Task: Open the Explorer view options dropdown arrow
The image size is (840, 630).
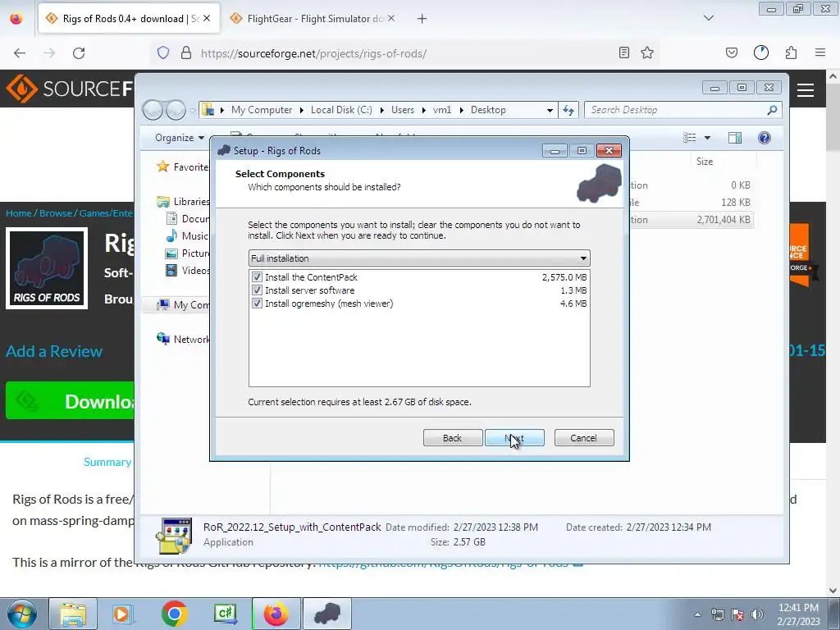Action: pyautogui.click(x=707, y=138)
